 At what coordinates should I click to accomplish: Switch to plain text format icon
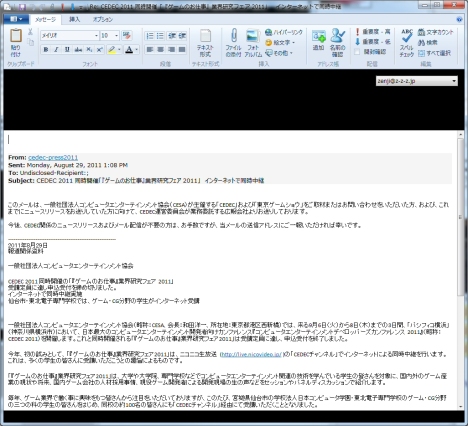[x=205, y=36]
